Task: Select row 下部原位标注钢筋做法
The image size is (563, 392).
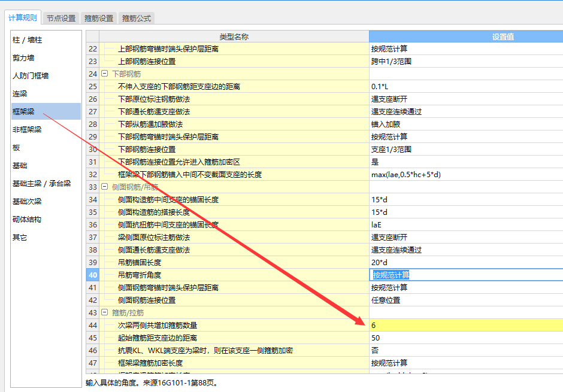Action: [234, 99]
